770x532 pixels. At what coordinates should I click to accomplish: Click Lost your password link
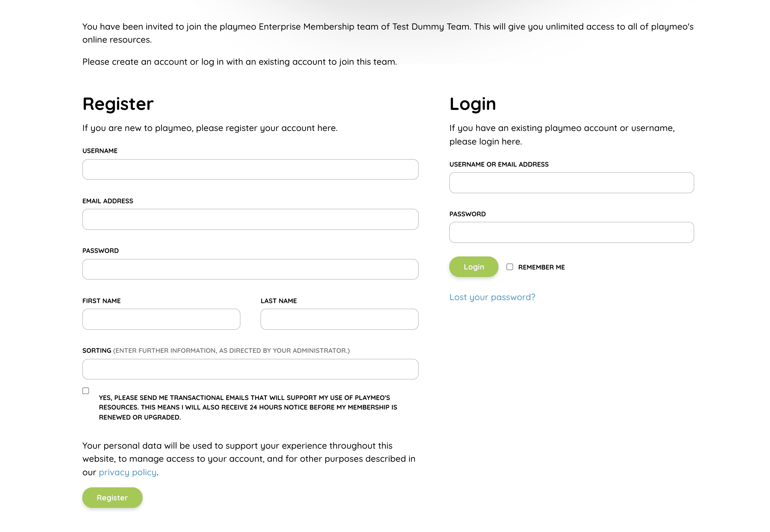pos(492,297)
